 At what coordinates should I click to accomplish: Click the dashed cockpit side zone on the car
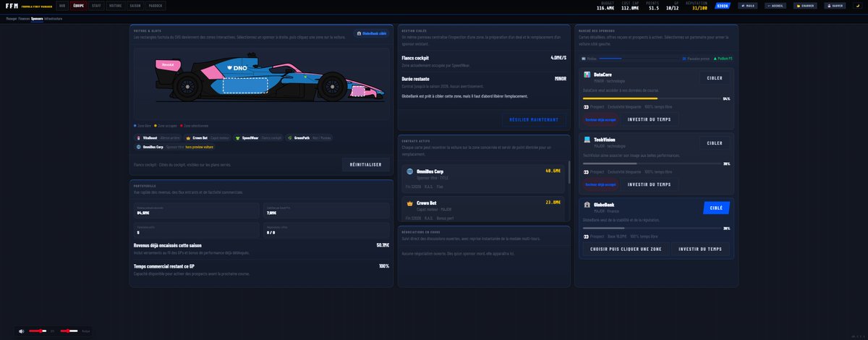pos(245,85)
